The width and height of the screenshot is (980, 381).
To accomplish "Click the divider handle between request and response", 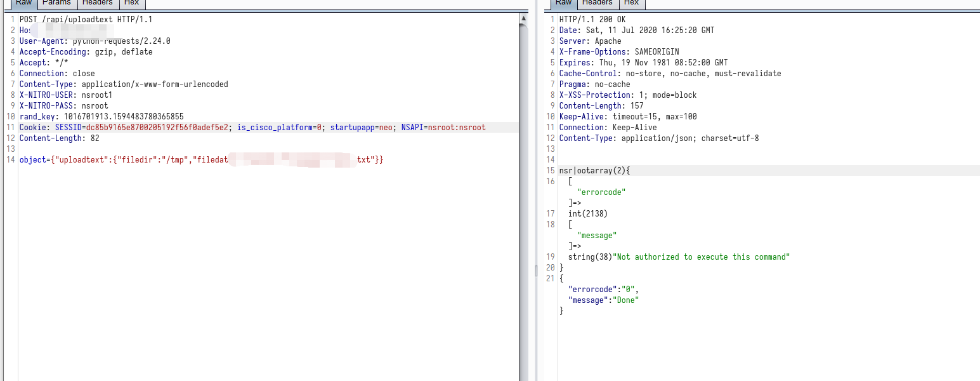I will click(536, 271).
